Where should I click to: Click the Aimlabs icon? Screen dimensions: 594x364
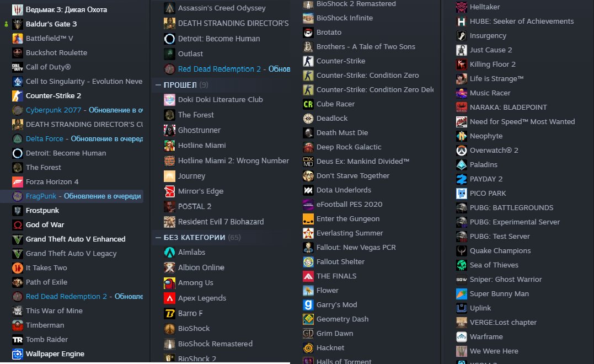point(169,252)
